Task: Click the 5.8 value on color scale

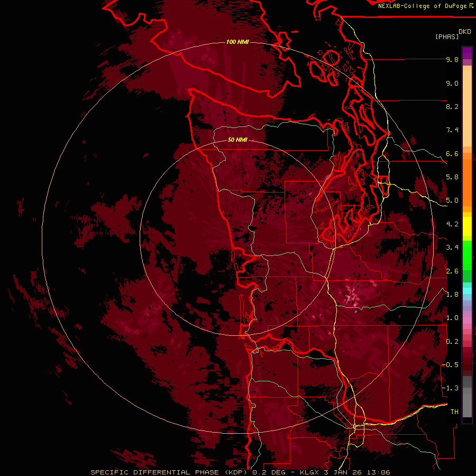Action: (452, 177)
